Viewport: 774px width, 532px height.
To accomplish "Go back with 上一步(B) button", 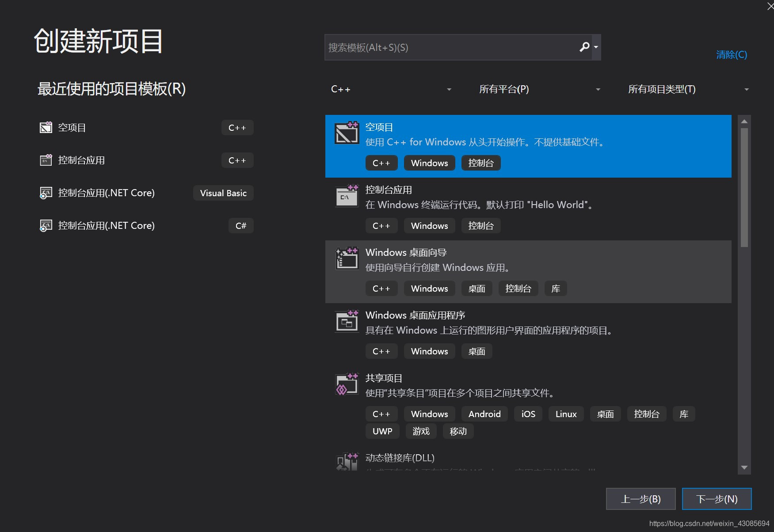I will 641,499.
